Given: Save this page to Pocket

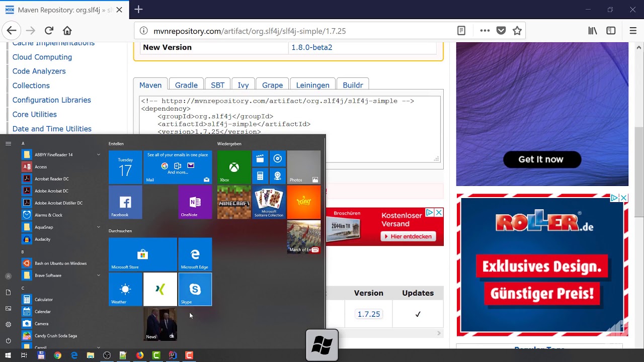Looking at the screenshot, I should point(501,31).
